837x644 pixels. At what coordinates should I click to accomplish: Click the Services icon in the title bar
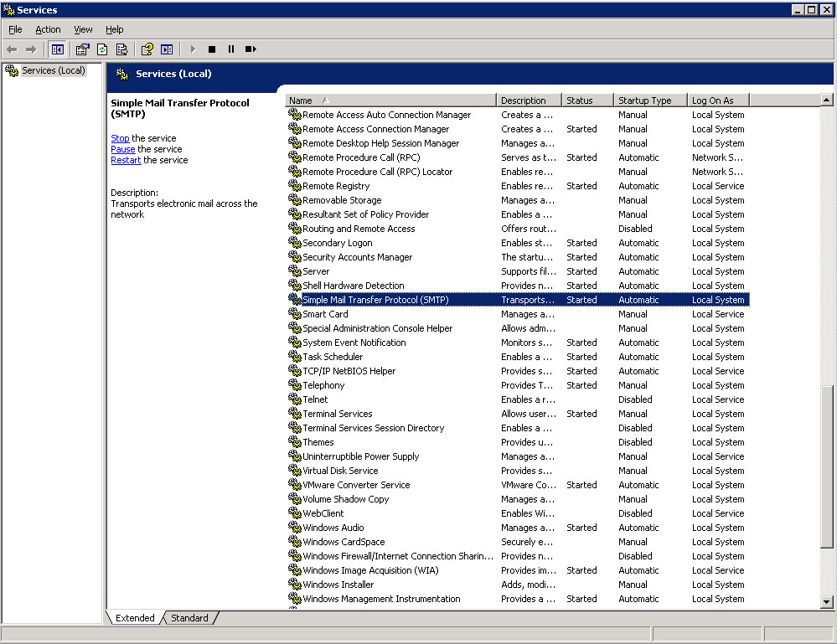[x=8, y=9]
